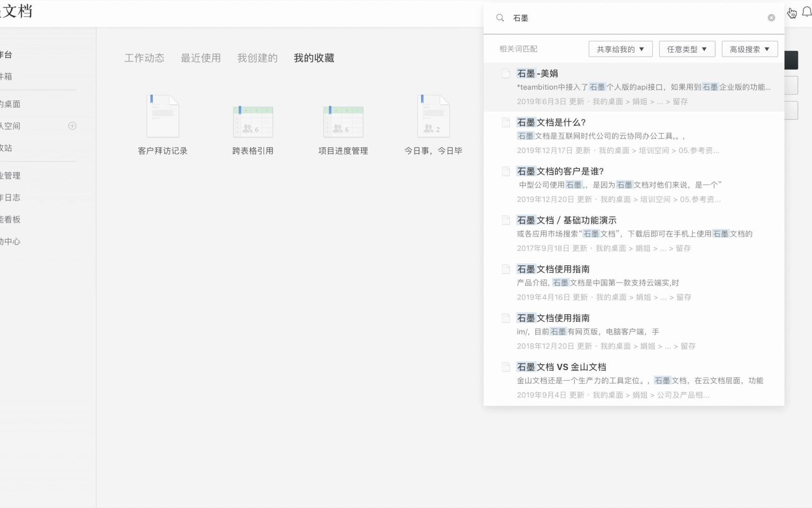Expand the 高级搜索 dropdown
Viewport: 812px width, 508px height.
pyautogui.click(x=749, y=48)
